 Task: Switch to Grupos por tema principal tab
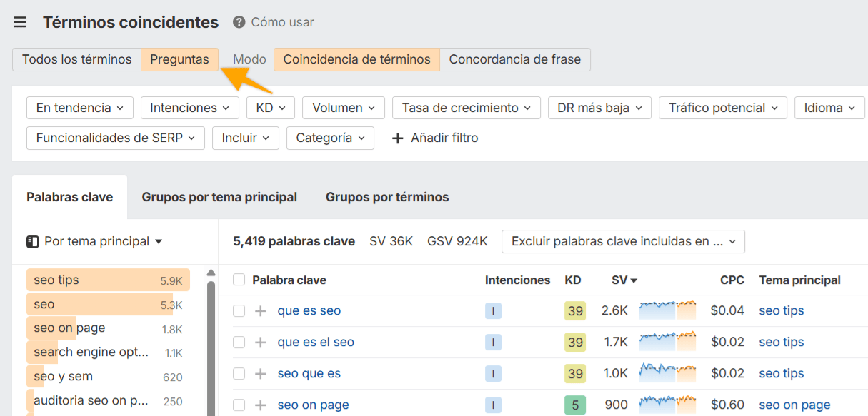pyautogui.click(x=219, y=198)
